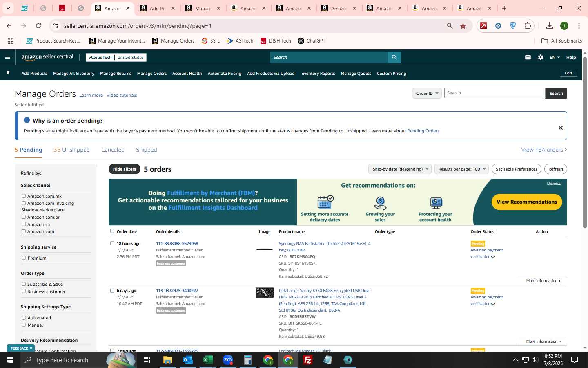Image resolution: width=588 pixels, height=368 pixels.
Task: Open the ChatGPT bookmark
Action: point(312,41)
